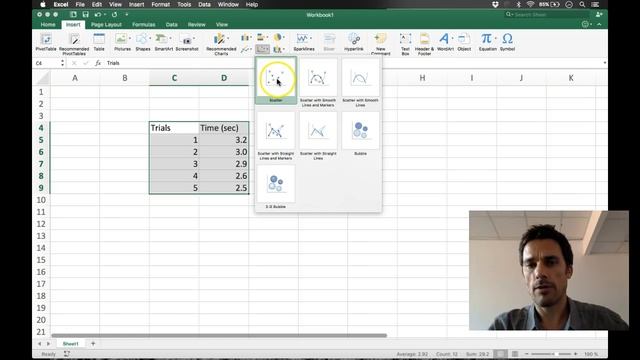640x360 pixels.
Task: Select the 3-D Bubble chart option
Action: pos(276,187)
